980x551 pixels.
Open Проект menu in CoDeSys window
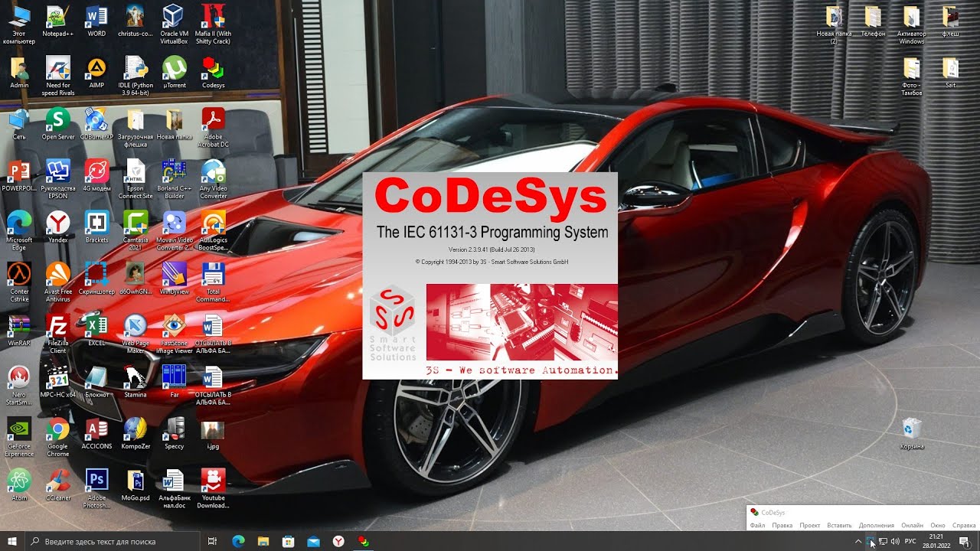point(810,526)
